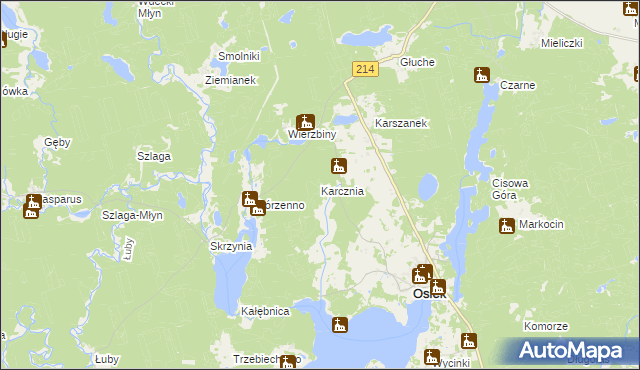The height and width of the screenshot is (370, 640).
Task: Click the lake south of Skrzynia
Action: [231, 282]
